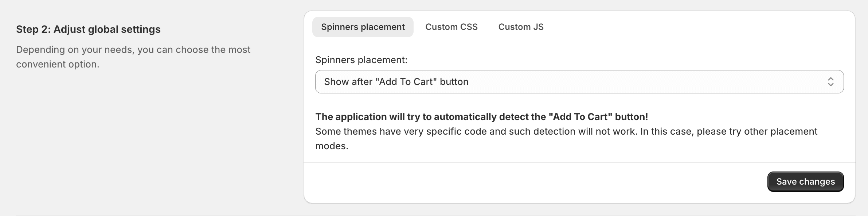
Task: Click the 'Some themes have very specific code' sentence
Action: coord(566,131)
